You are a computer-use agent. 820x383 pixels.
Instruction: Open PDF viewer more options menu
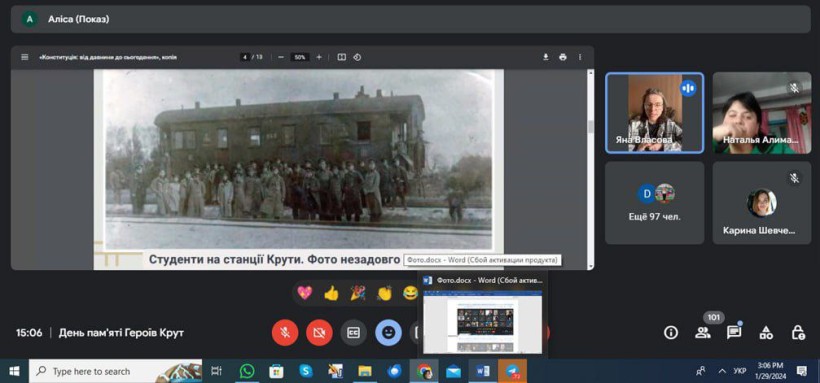coord(580,57)
